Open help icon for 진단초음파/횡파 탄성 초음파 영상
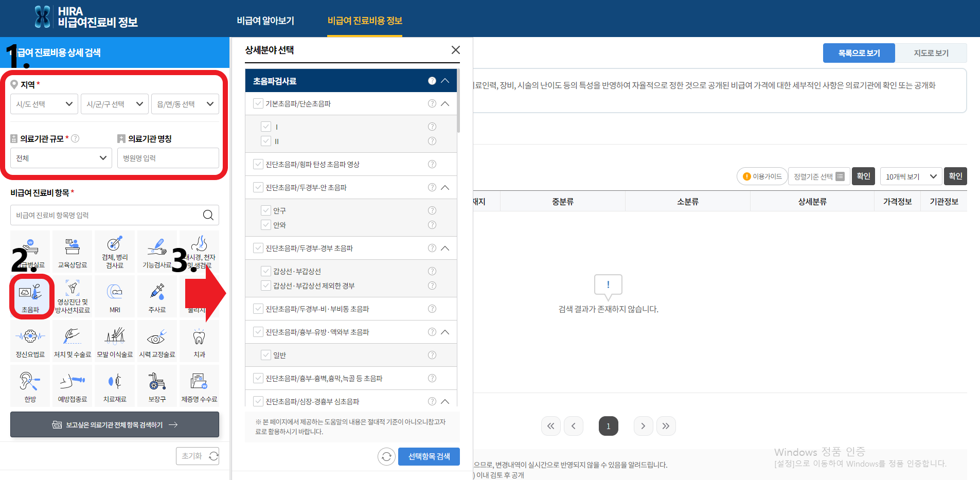The height and width of the screenshot is (480, 980). 432,164
